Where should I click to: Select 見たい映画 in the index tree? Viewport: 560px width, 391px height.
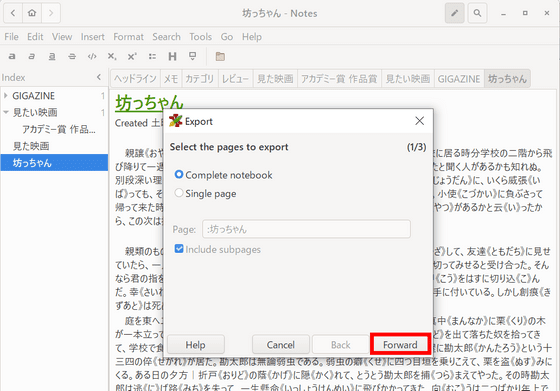pos(35,112)
